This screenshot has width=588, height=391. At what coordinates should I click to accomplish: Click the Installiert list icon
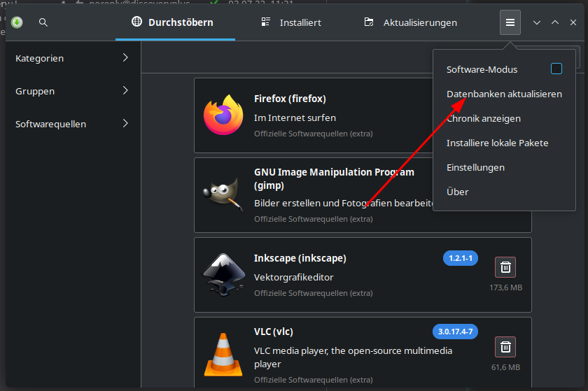[266, 22]
